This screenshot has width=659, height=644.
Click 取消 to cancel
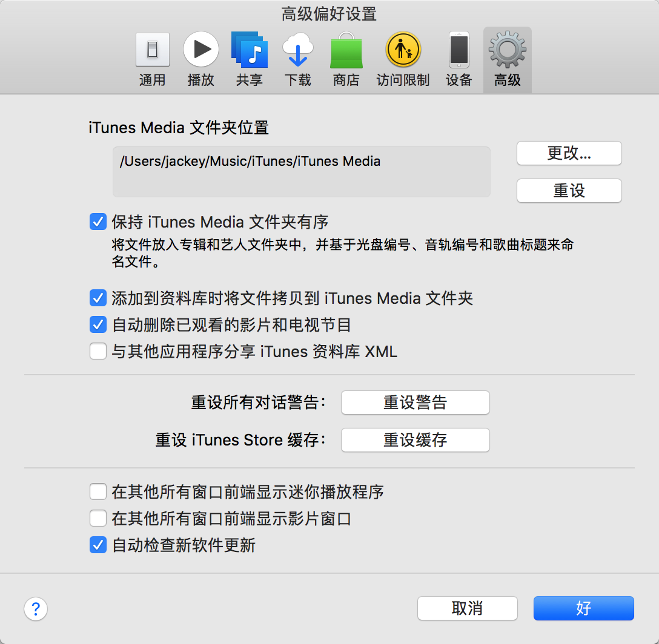[x=468, y=608]
